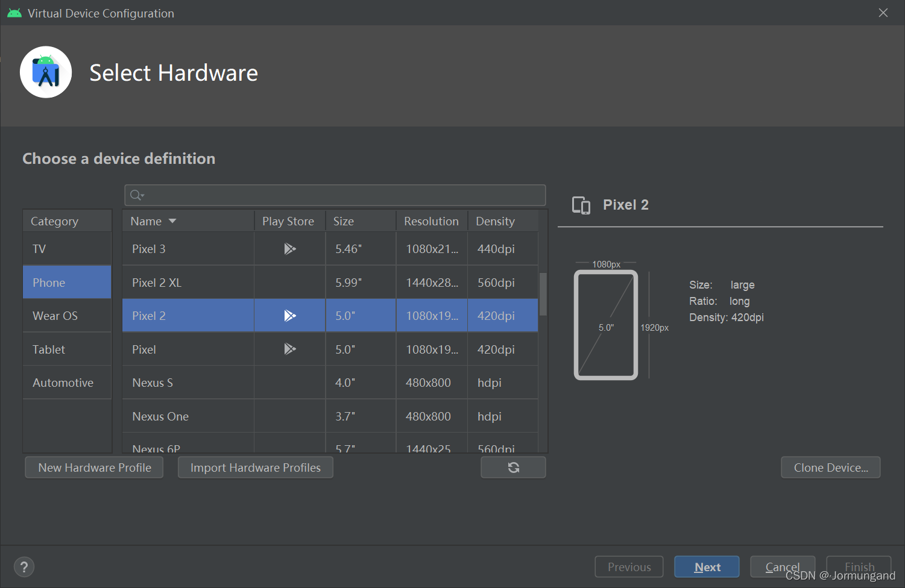Click the 4.0" size cell
The image size is (905, 588).
click(x=361, y=383)
